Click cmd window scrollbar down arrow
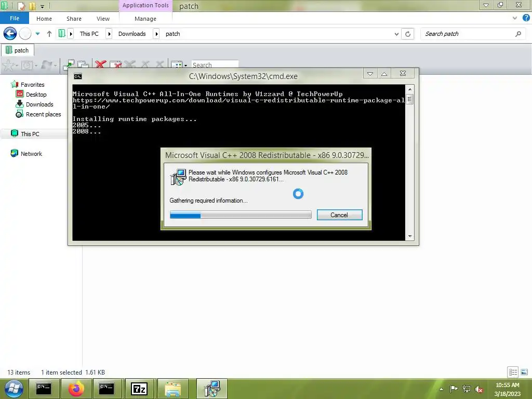532x399 pixels. click(410, 236)
